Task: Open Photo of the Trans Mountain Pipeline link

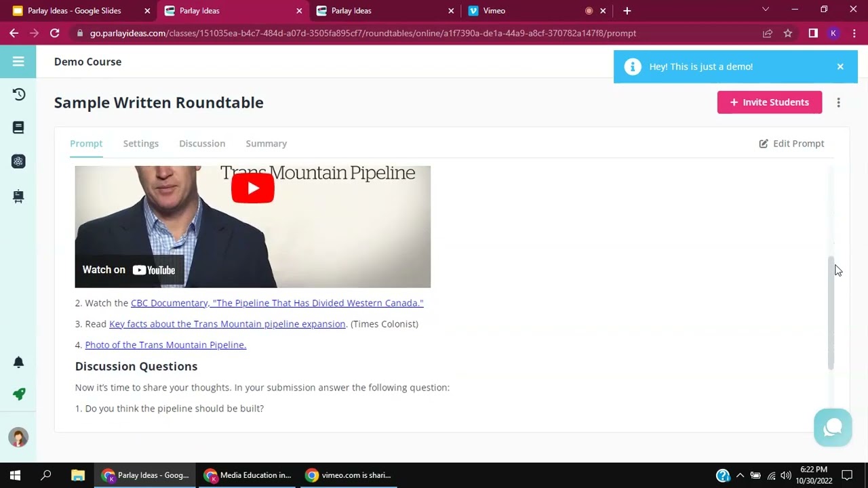Action: [x=165, y=345]
